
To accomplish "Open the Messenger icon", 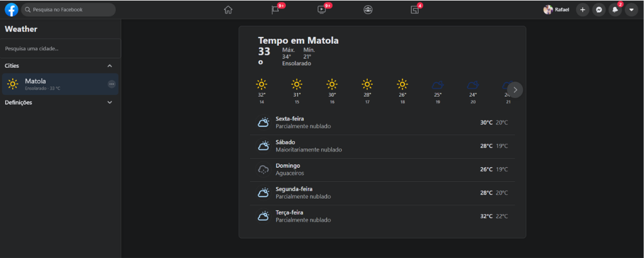I will [599, 10].
